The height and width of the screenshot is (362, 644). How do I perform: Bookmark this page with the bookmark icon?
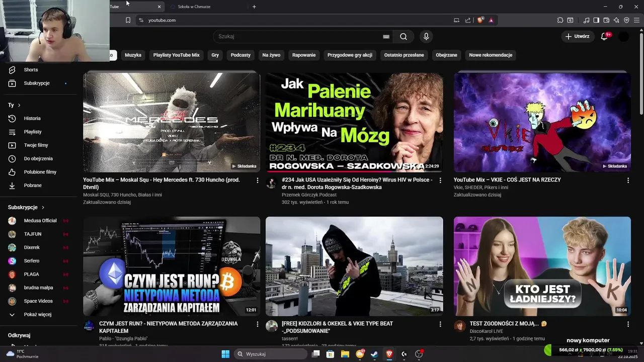128,20
